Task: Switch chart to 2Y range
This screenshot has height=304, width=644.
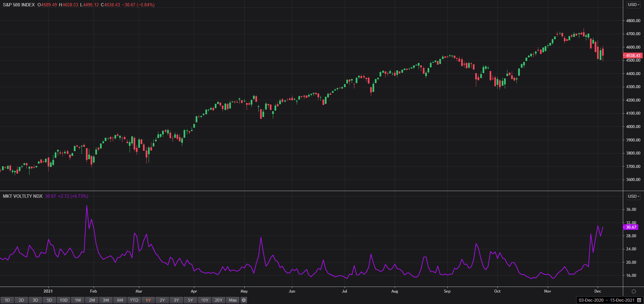Action: 162,300
